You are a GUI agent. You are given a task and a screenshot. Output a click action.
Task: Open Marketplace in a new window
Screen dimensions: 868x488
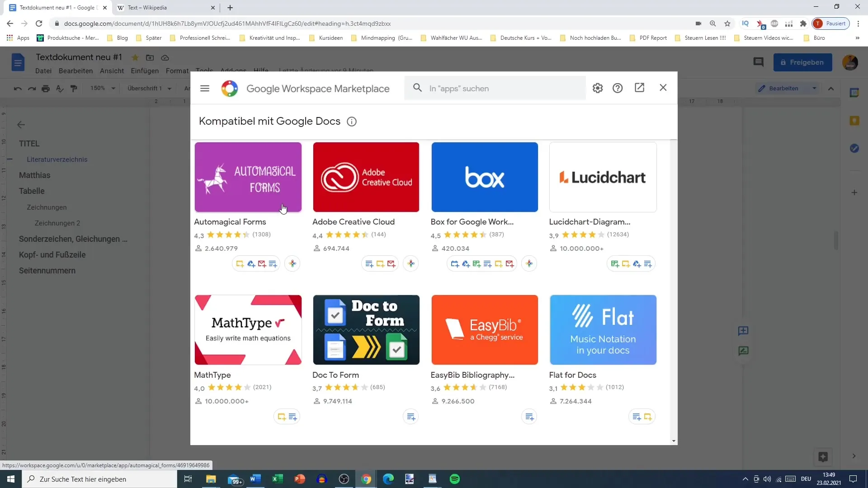click(x=639, y=88)
